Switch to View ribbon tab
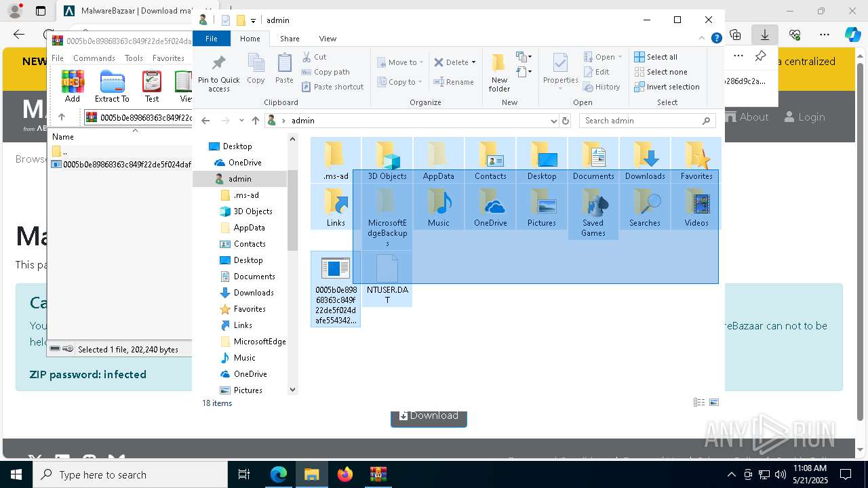The width and height of the screenshot is (868, 488). [x=328, y=39]
